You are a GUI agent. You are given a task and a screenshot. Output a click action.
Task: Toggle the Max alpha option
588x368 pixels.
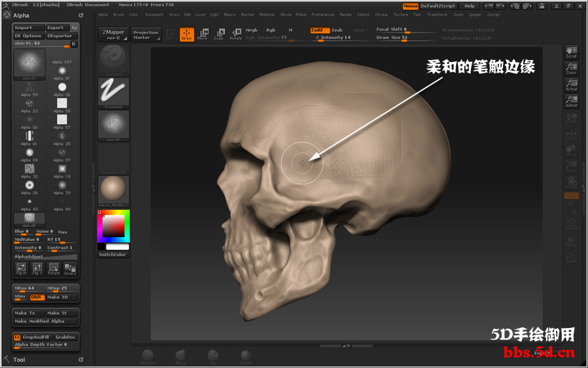click(63, 232)
